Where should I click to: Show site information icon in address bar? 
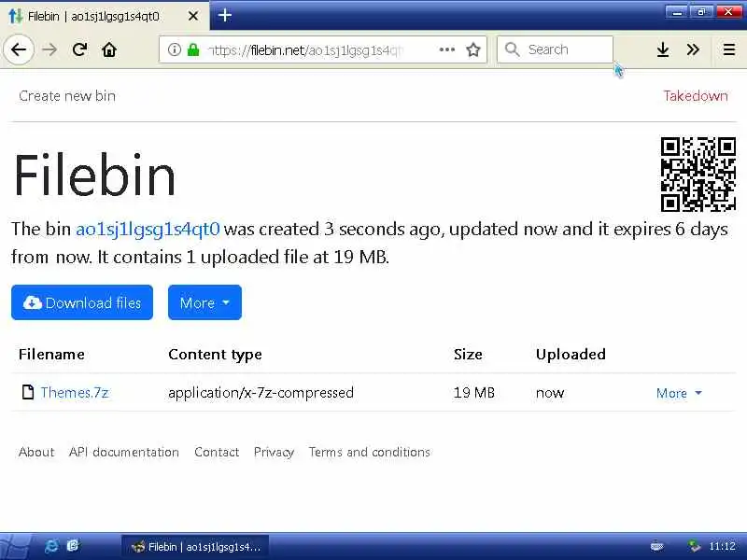(x=175, y=49)
